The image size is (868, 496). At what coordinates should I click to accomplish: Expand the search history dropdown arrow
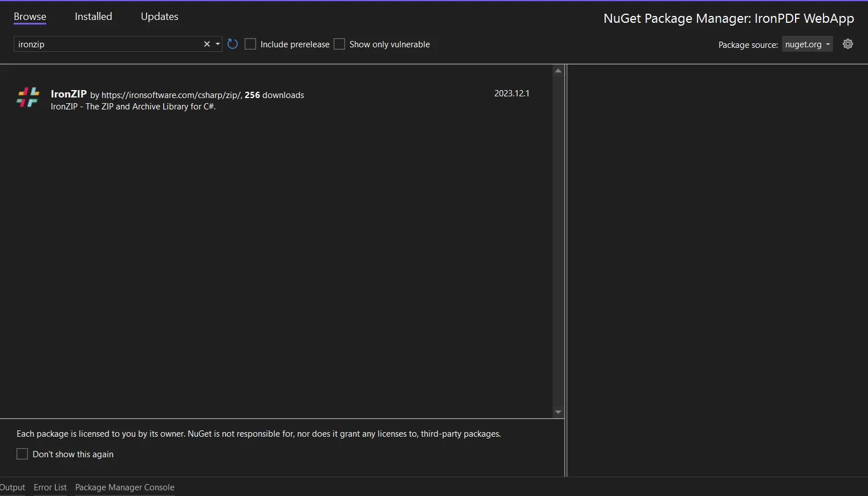click(x=218, y=44)
